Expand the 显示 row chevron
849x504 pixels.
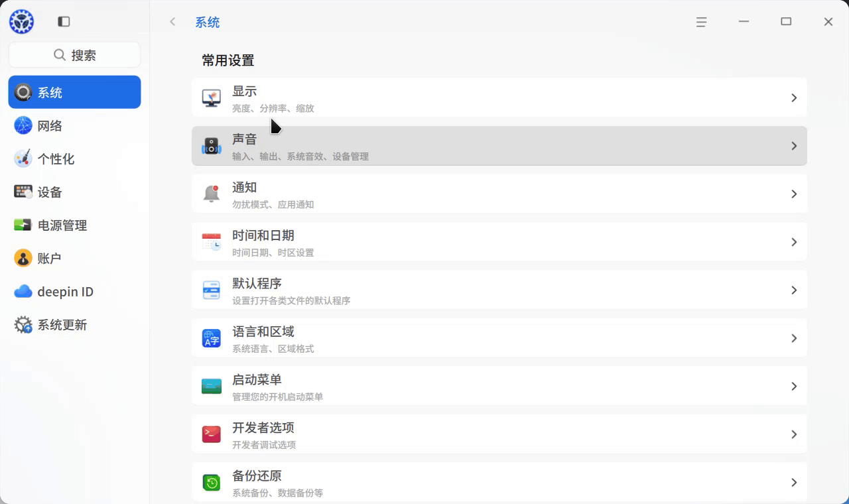(794, 97)
